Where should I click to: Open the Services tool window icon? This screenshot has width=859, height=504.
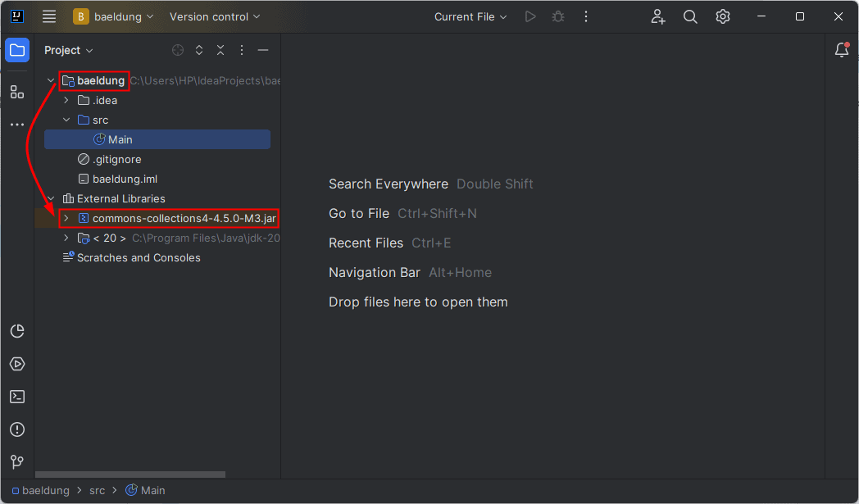coord(17,364)
